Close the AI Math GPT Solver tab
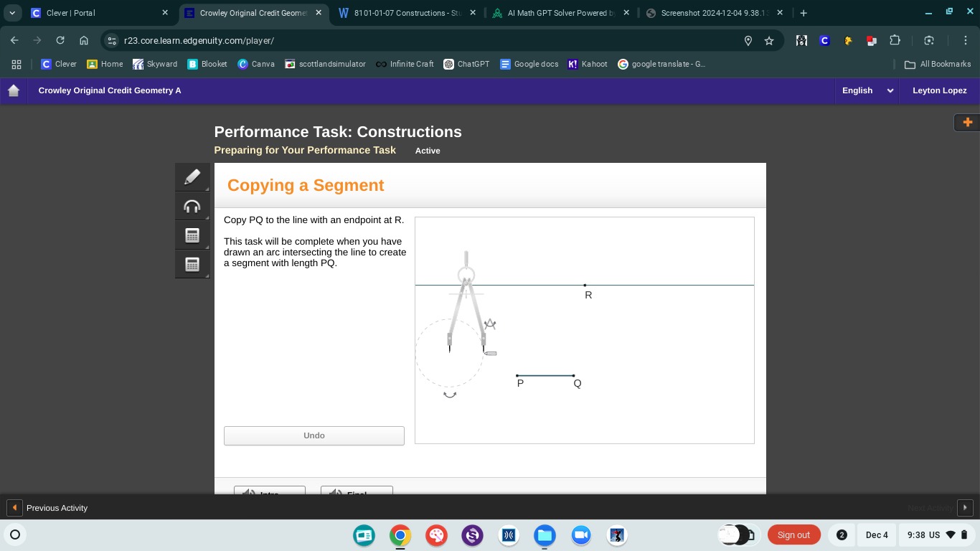 [x=626, y=13]
